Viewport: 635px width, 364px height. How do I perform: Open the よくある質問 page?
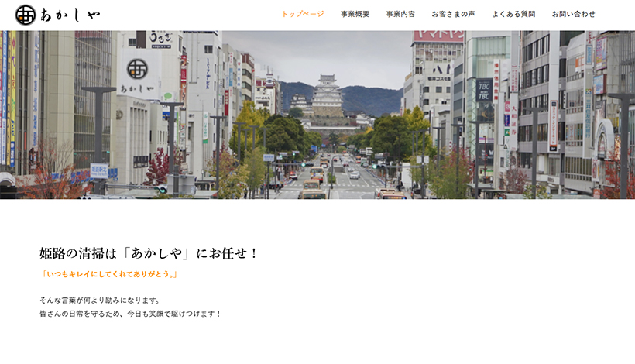pos(513,14)
